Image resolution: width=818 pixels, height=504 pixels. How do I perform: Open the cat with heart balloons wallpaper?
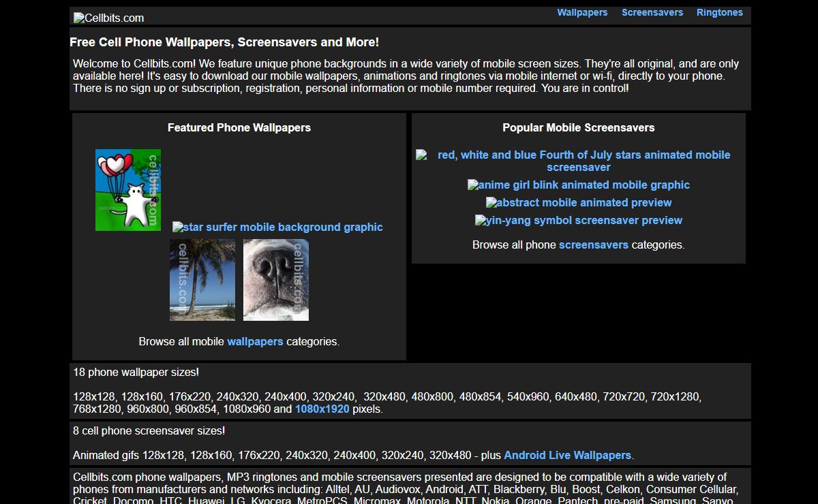(x=128, y=190)
